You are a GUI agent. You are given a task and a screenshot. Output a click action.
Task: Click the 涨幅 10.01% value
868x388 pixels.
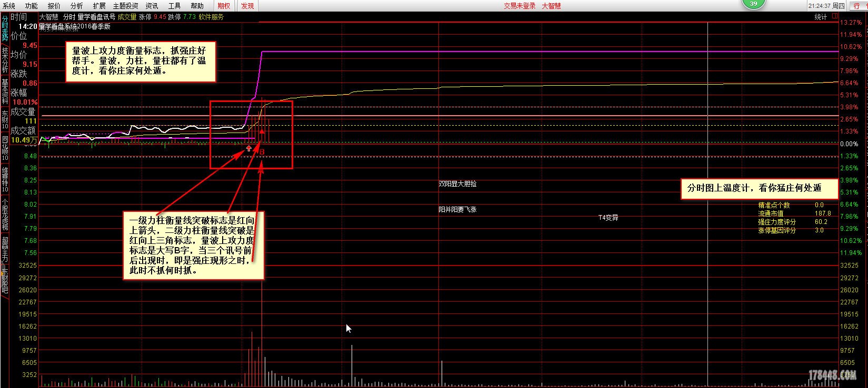(25, 102)
